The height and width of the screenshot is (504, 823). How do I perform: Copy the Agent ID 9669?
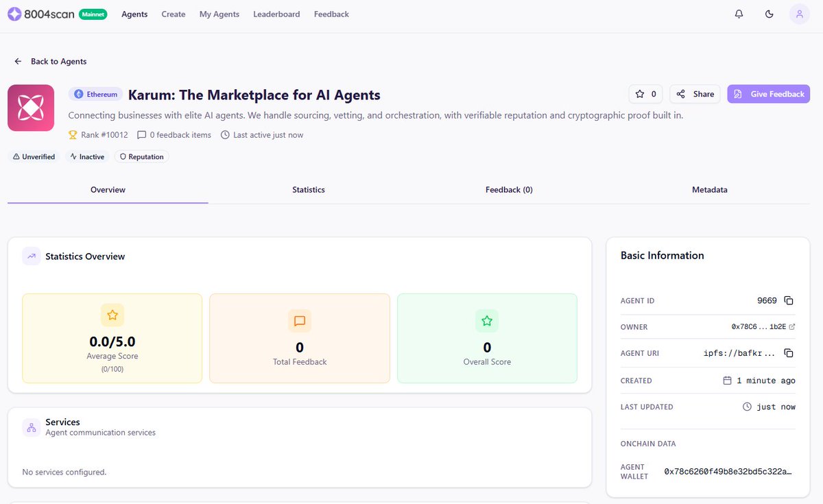pos(789,300)
